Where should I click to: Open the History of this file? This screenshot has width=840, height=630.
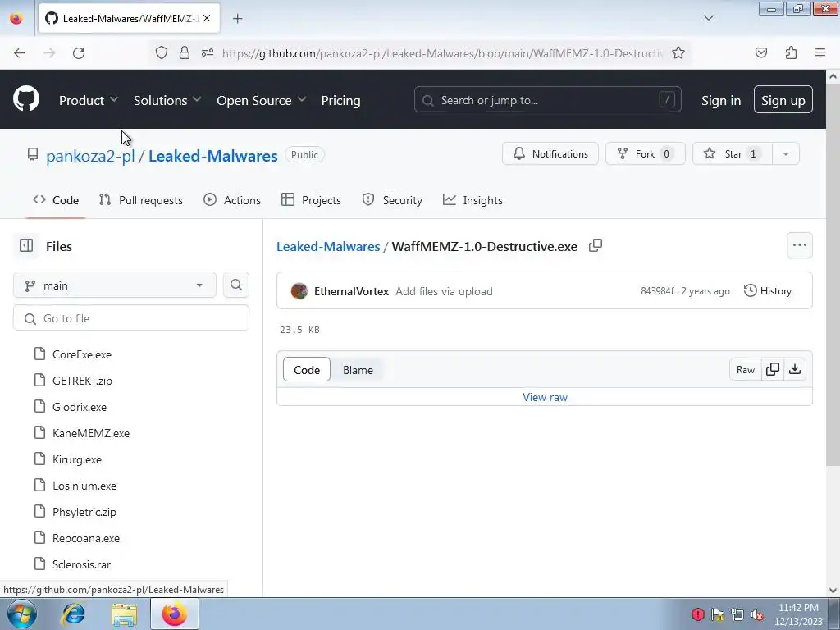tap(768, 290)
